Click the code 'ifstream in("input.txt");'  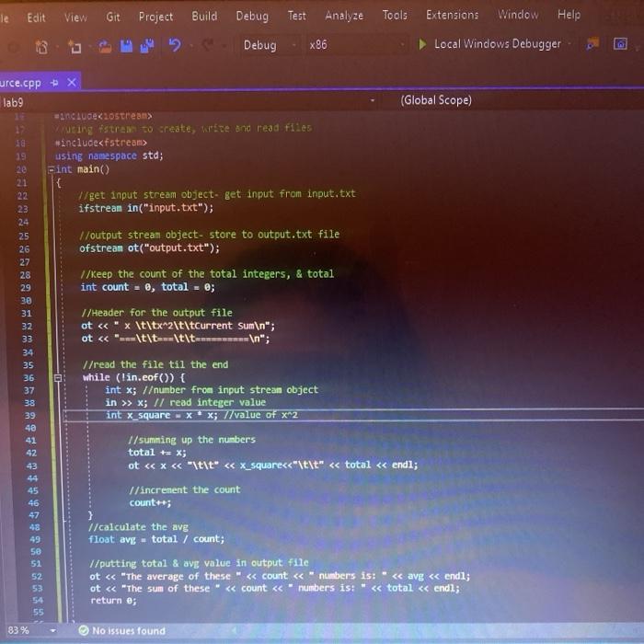pyautogui.click(x=146, y=208)
